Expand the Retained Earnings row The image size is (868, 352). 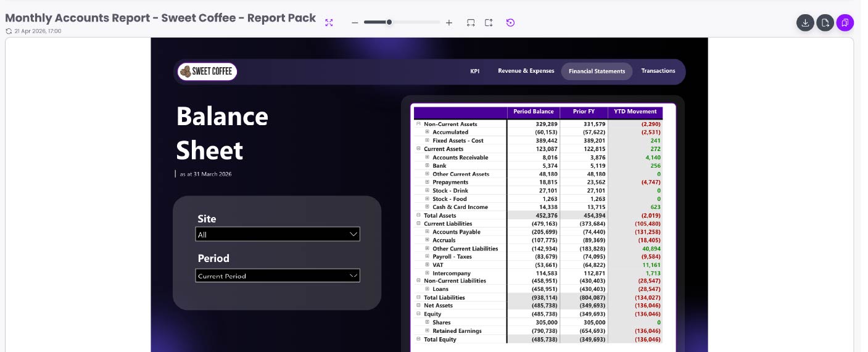427,331
